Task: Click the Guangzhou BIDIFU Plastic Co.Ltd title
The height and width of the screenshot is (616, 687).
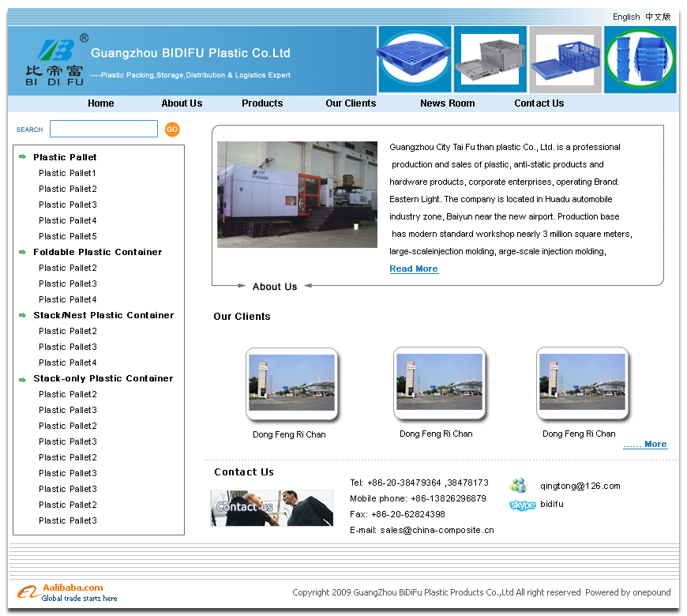Action: click(x=190, y=53)
